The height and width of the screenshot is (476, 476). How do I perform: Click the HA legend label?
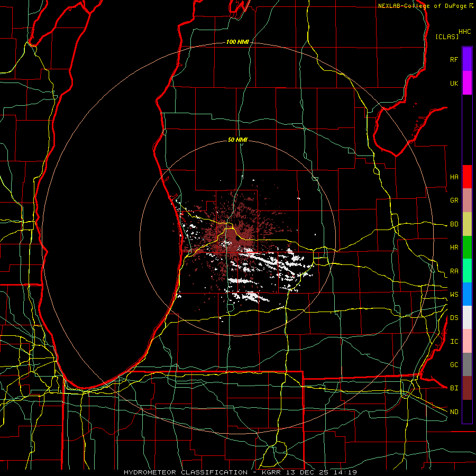[454, 177]
